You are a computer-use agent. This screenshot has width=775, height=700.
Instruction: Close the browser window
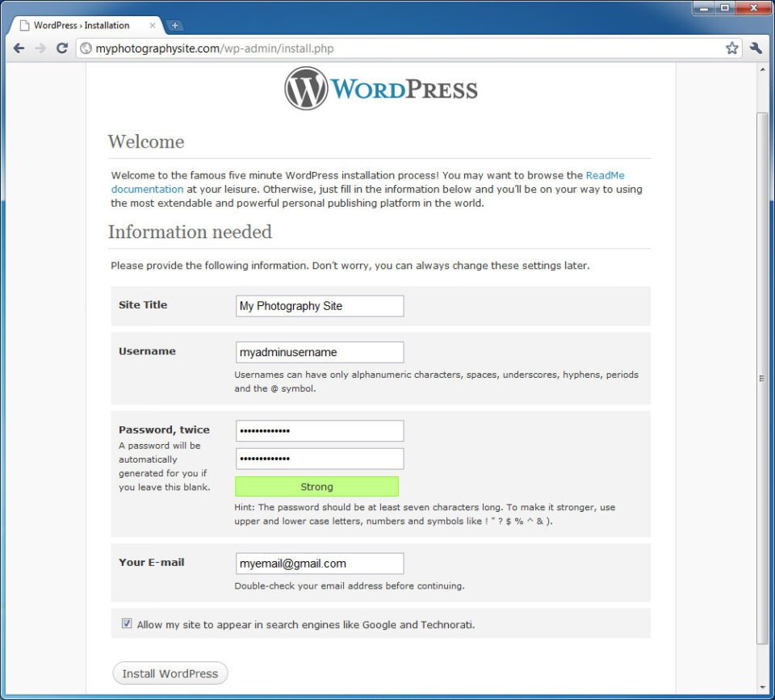click(x=754, y=8)
